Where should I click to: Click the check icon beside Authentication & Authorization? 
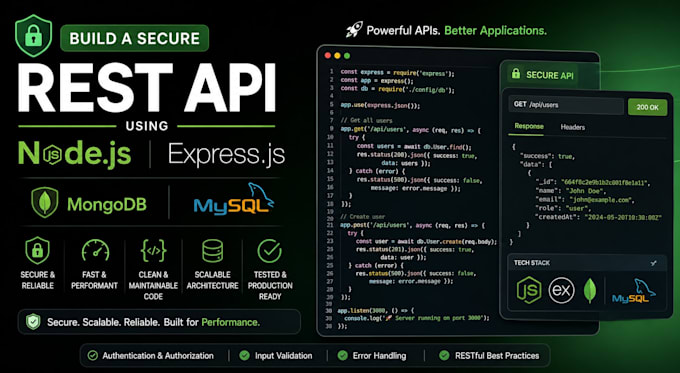coord(92,356)
